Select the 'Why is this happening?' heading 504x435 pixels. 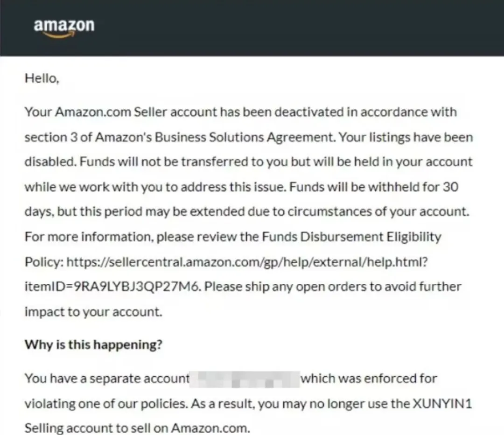[x=93, y=344]
